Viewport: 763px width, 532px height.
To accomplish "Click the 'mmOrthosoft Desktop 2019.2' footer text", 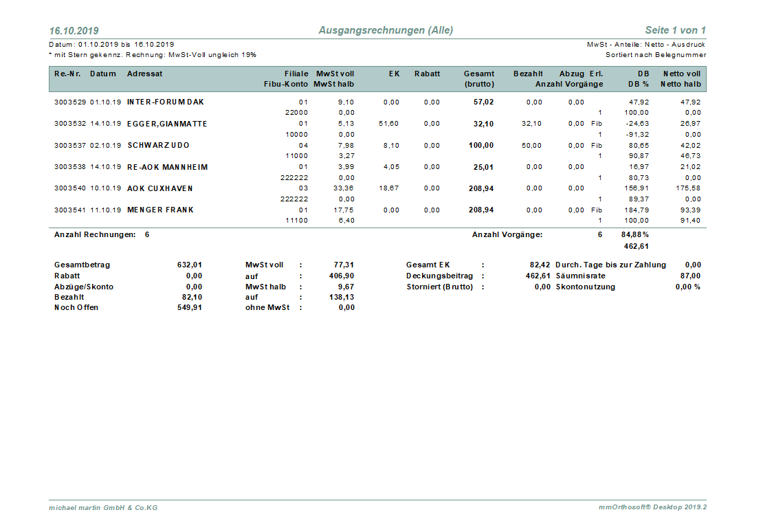I will pos(652,507).
